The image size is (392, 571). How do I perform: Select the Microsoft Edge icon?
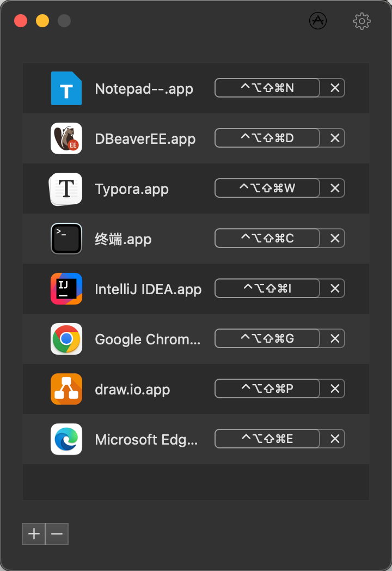point(66,439)
